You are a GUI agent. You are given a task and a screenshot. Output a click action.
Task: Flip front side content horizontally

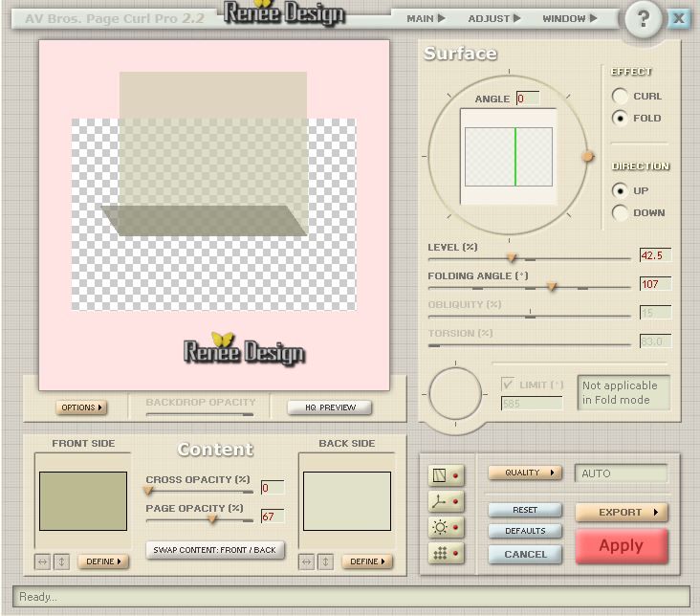42,561
